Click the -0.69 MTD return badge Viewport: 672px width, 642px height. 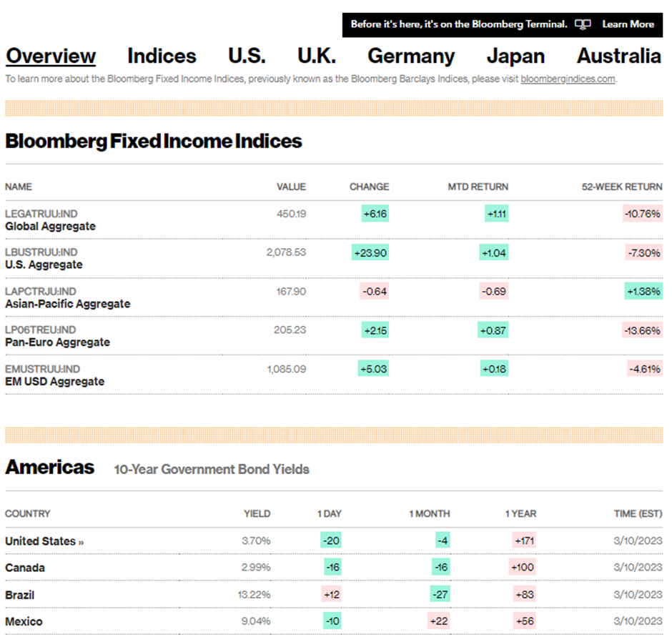(x=494, y=292)
